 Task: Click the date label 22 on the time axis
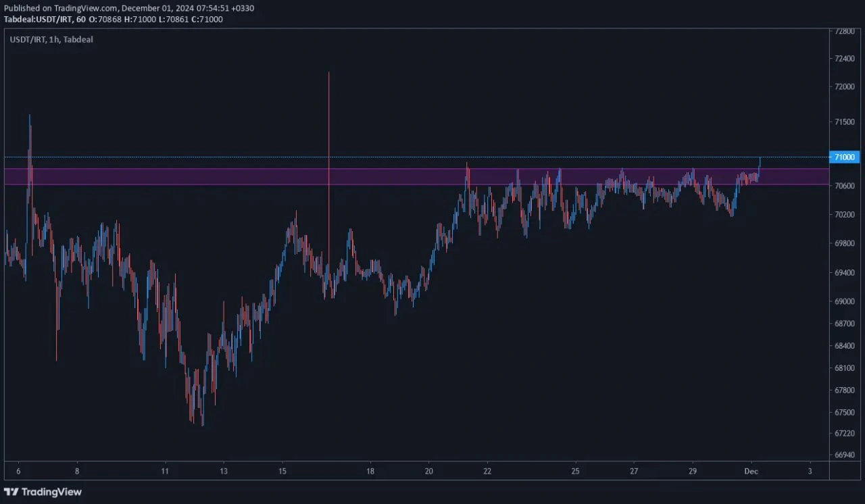click(x=487, y=471)
